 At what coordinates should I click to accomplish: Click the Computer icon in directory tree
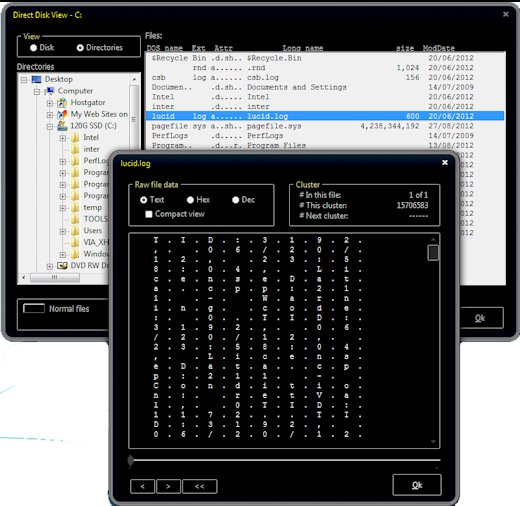point(50,91)
